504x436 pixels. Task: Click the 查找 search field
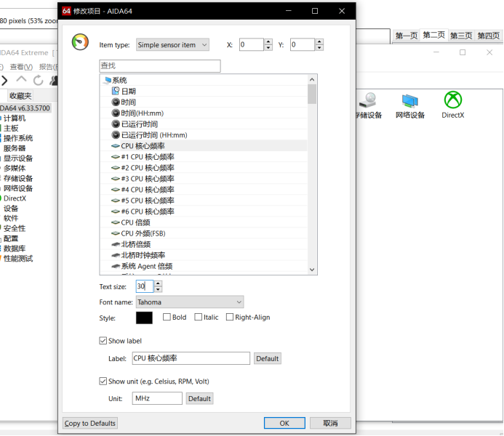point(159,66)
